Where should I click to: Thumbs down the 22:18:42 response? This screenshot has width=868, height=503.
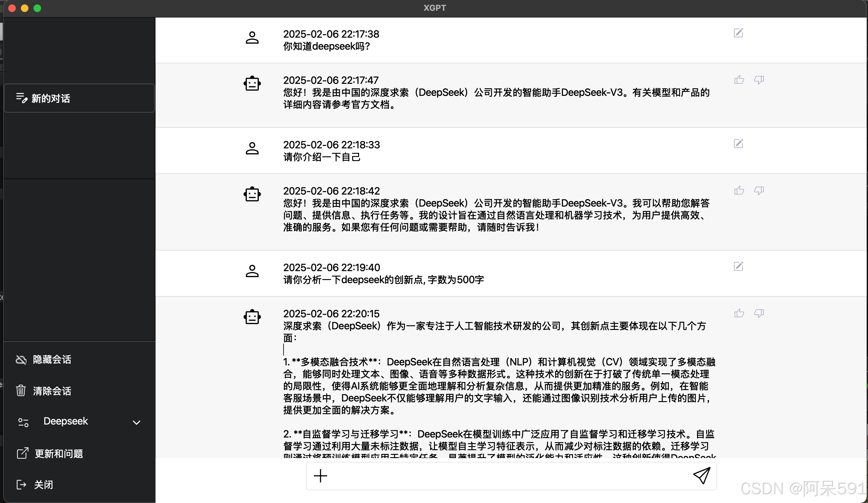tap(760, 190)
